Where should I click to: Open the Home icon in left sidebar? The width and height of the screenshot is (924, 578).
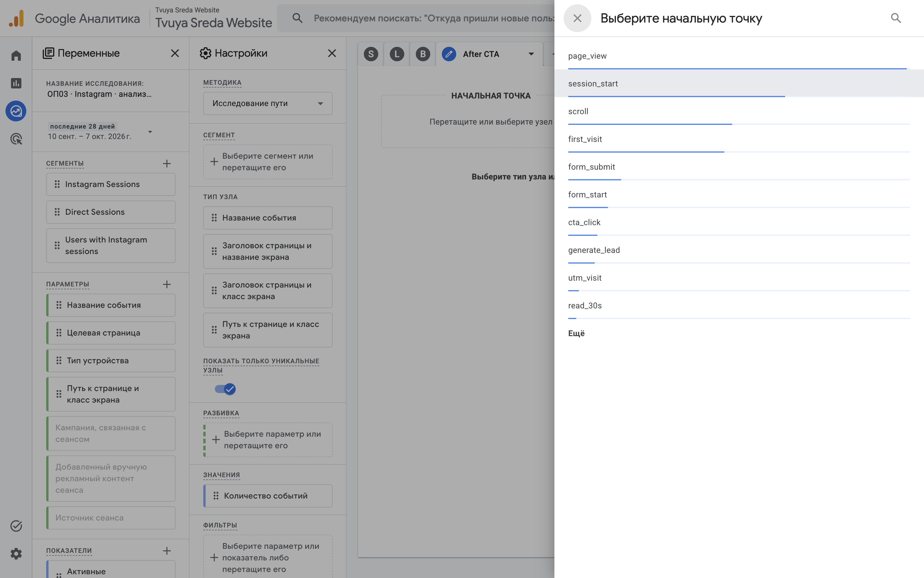[16, 55]
